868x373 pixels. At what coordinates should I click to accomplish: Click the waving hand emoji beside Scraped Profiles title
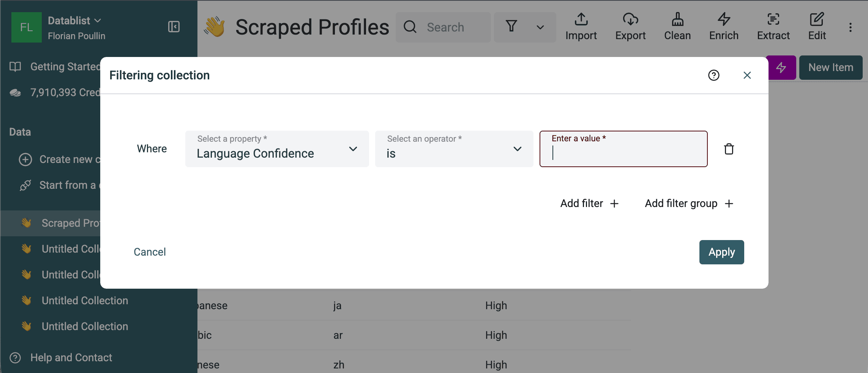coord(215,27)
